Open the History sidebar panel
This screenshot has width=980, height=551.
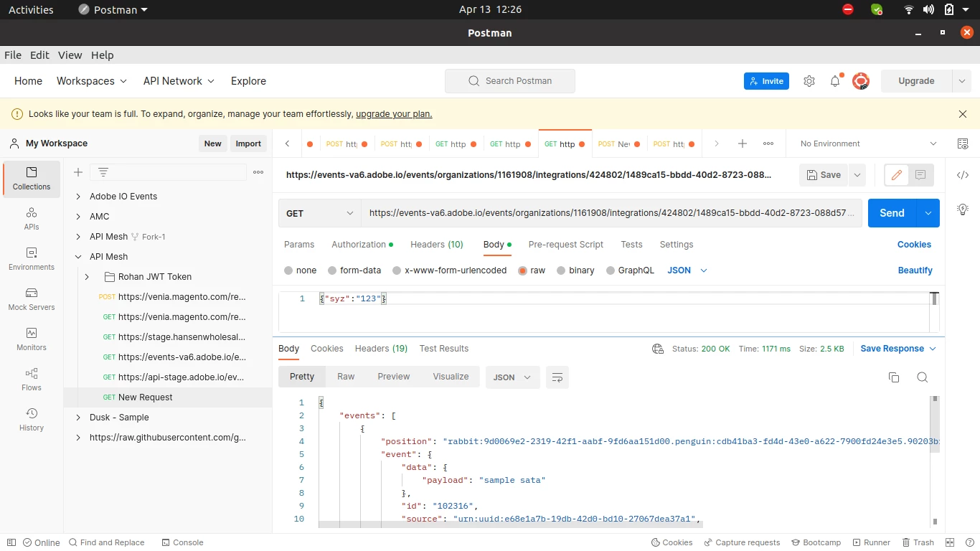32,420
